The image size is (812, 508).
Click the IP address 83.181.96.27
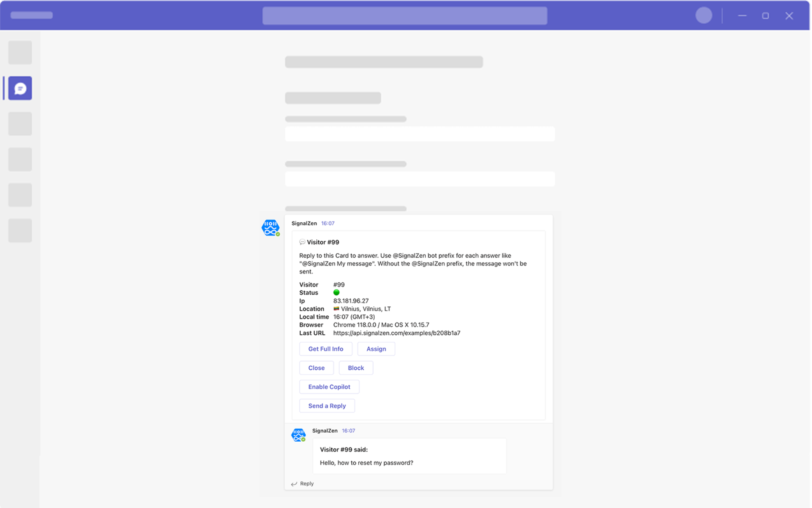[x=351, y=301]
